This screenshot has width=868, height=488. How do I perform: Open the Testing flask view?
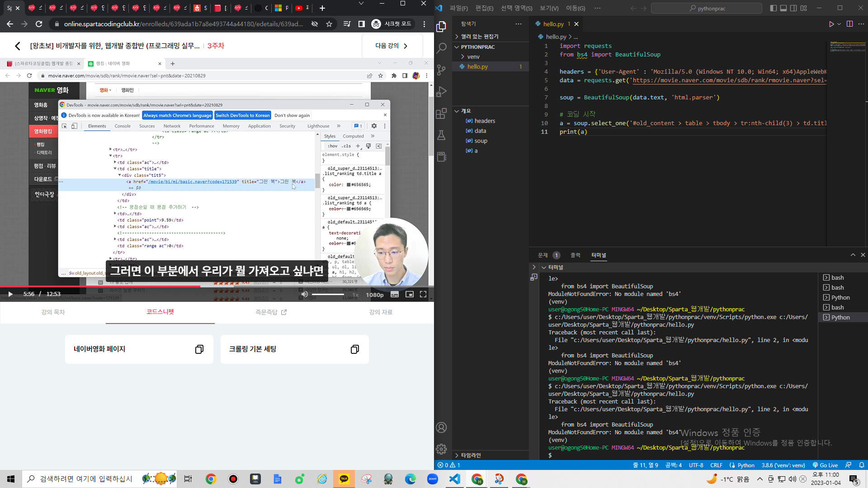(x=441, y=135)
